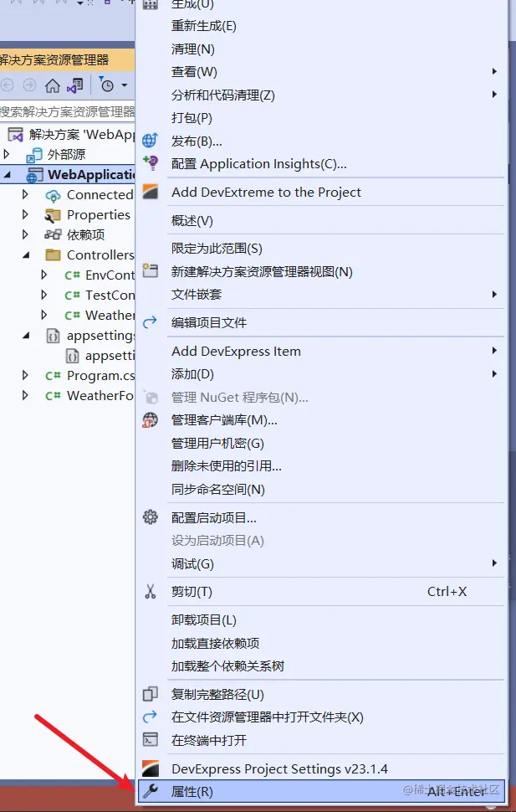The image size is (516, 812).
Task: Expand the Program.cs node
Action: (25, 376)
